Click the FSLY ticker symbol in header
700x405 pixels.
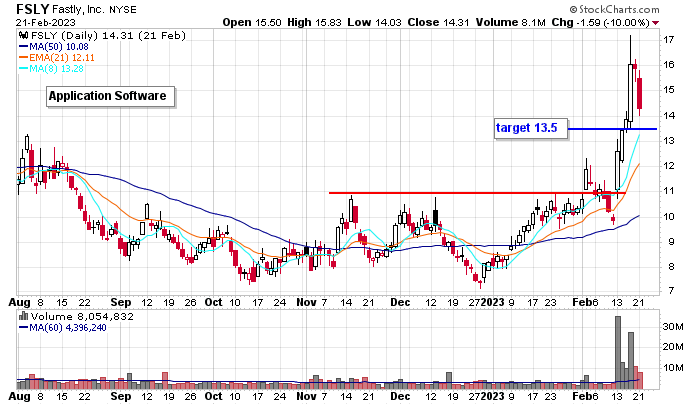32,9
